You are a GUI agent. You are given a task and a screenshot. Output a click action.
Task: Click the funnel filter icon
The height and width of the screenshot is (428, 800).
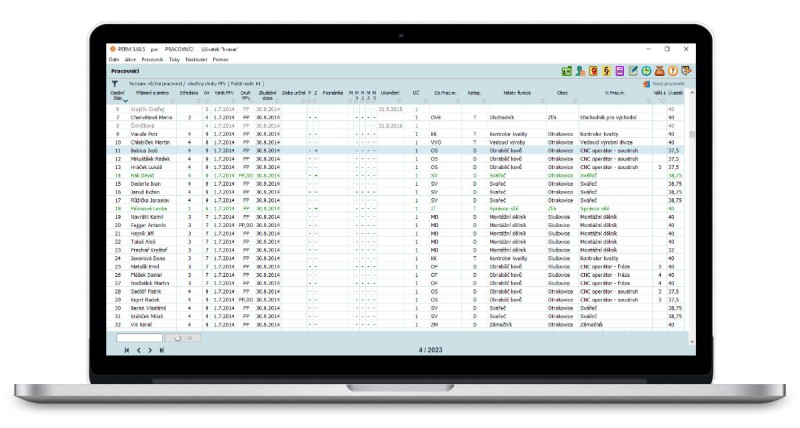[115, 84]
